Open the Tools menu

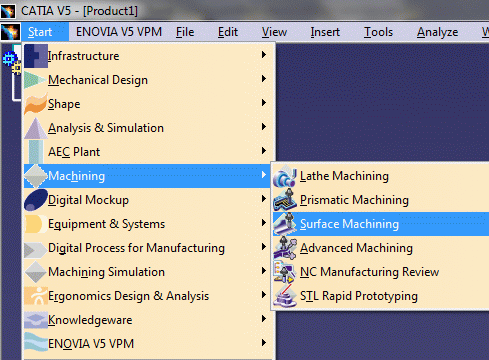tap(378, 32)
